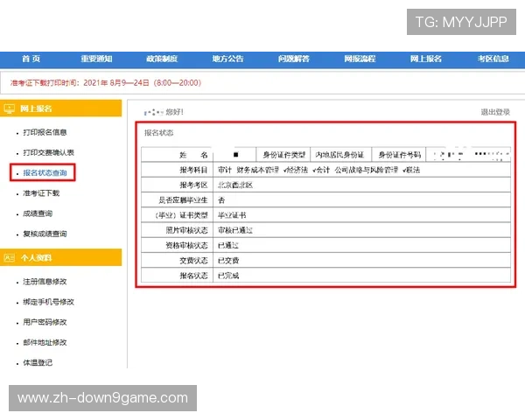Viewport: 525px width, 420px height.
Task: Click the red 准考证下载打印时间 notice text
Action: 106,83
